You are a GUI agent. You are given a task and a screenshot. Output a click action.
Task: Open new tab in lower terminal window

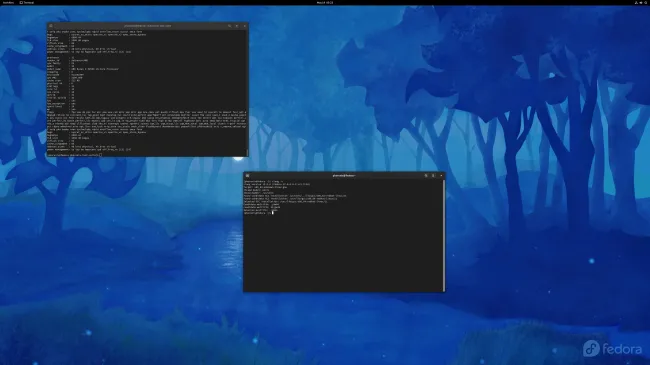click(x=247, y=175)
